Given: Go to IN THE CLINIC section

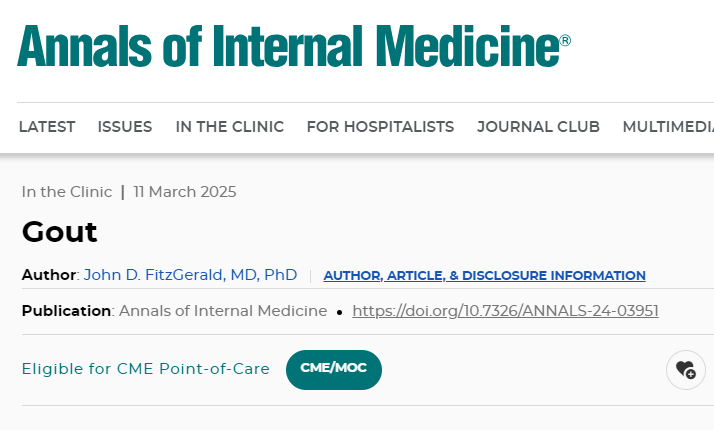Looking at the screenshot, I should (230, 127).
